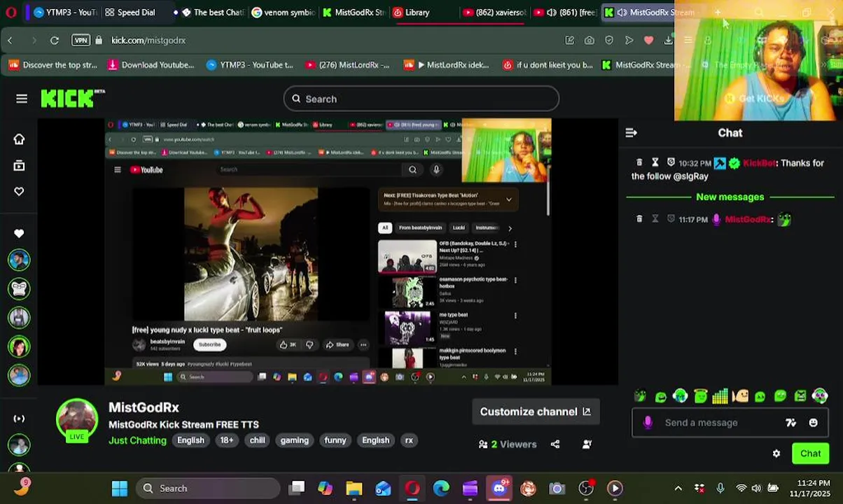This screenshot has width=843, height=504.
Task: Open Opera menu logo
Action: coord(11,12)
